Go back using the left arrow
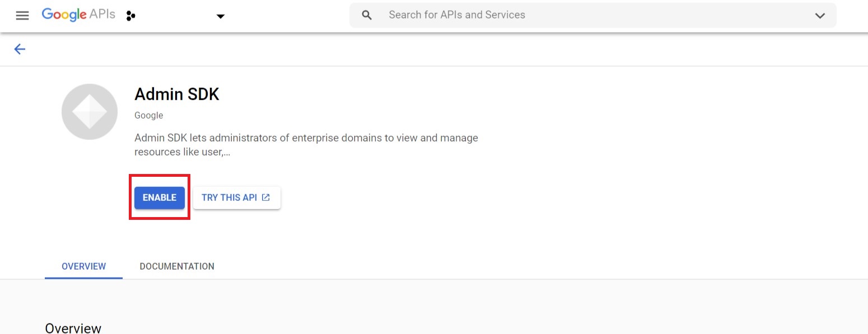868x334 pixels. pyautogui.click(x=20, y=49)
